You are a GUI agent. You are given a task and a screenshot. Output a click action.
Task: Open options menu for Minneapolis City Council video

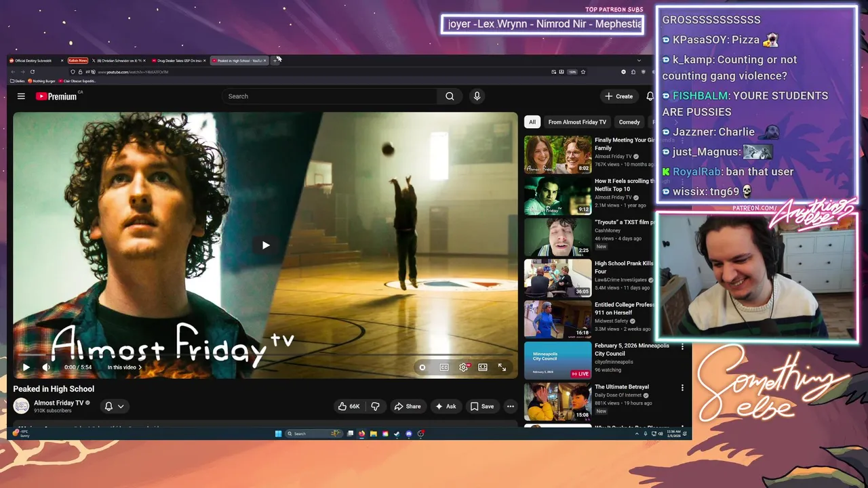coord(682,347)
